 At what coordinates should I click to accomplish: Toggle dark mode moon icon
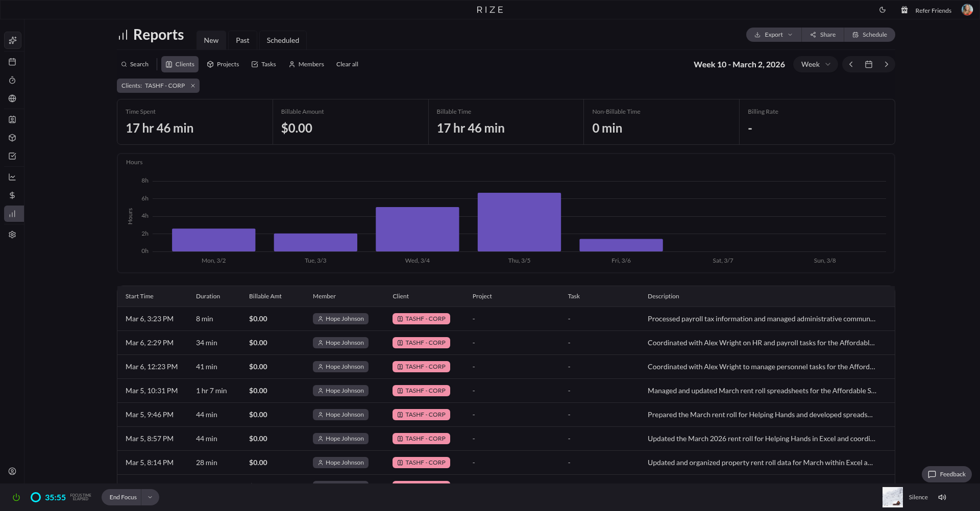pos(883,10)
